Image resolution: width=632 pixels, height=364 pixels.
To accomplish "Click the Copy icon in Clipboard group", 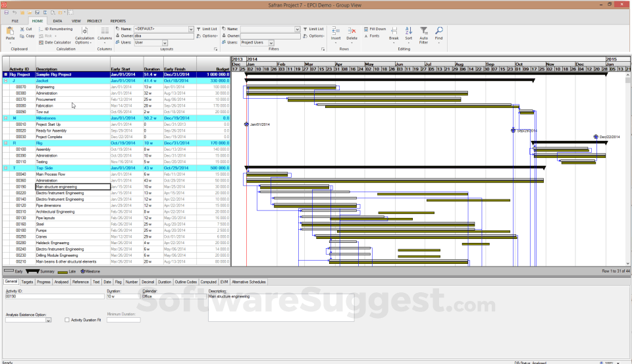I will point(22,36).
